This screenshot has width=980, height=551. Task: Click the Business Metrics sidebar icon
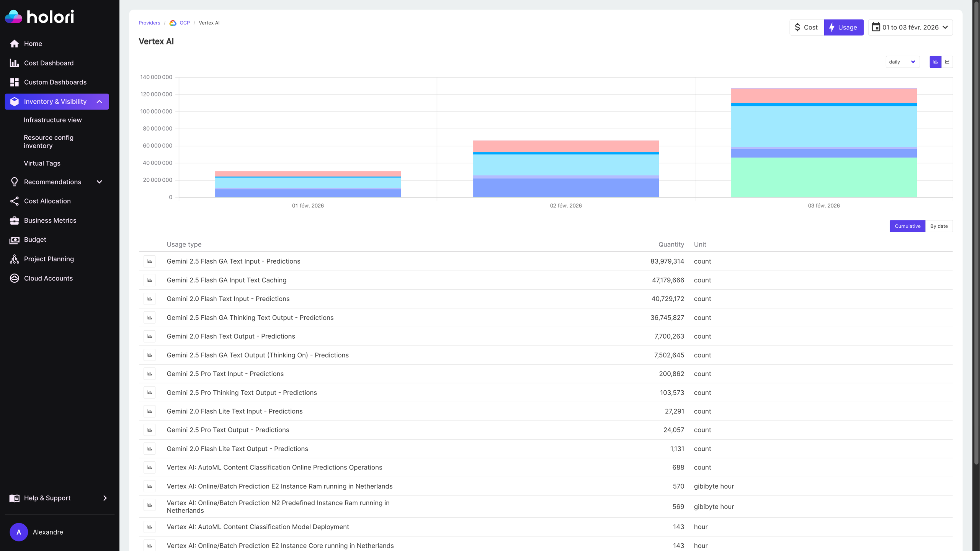pos(14,220)
